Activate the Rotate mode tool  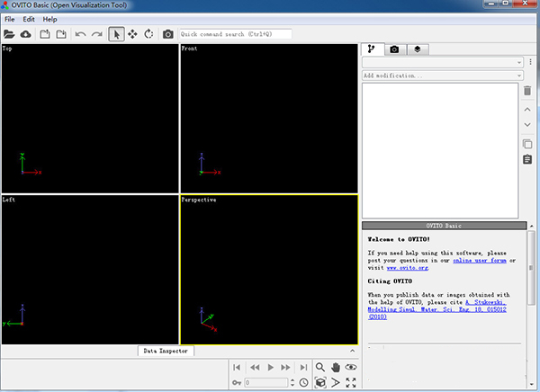(148, 34)
